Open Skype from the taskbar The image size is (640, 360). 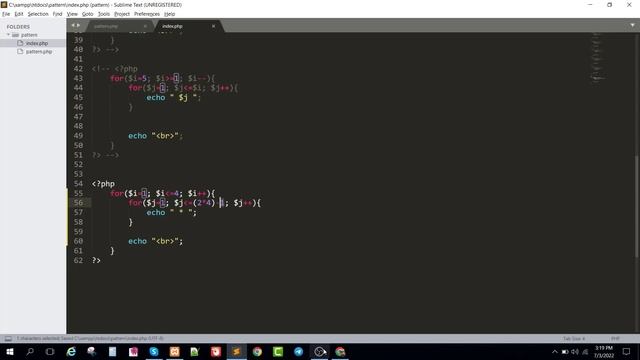click(154, 351)
